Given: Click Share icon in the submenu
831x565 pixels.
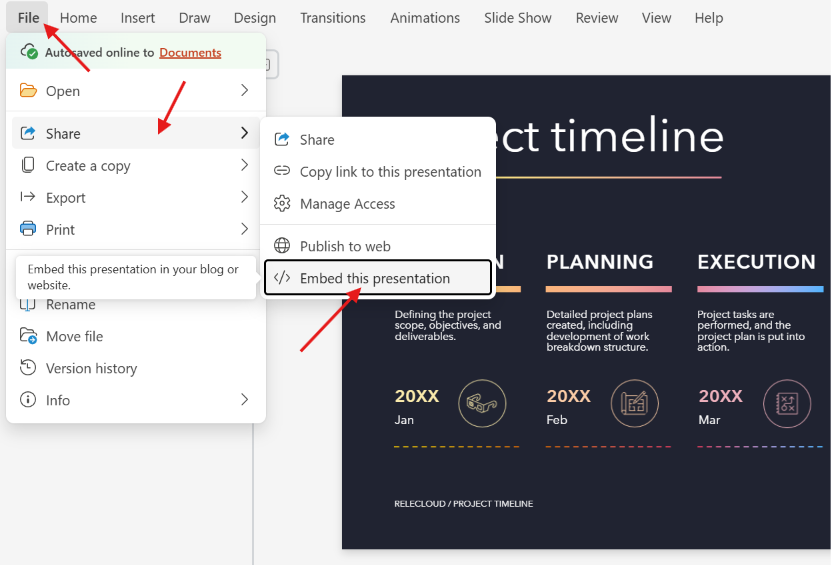Looking at the screenshot, I should pos(282,139).
